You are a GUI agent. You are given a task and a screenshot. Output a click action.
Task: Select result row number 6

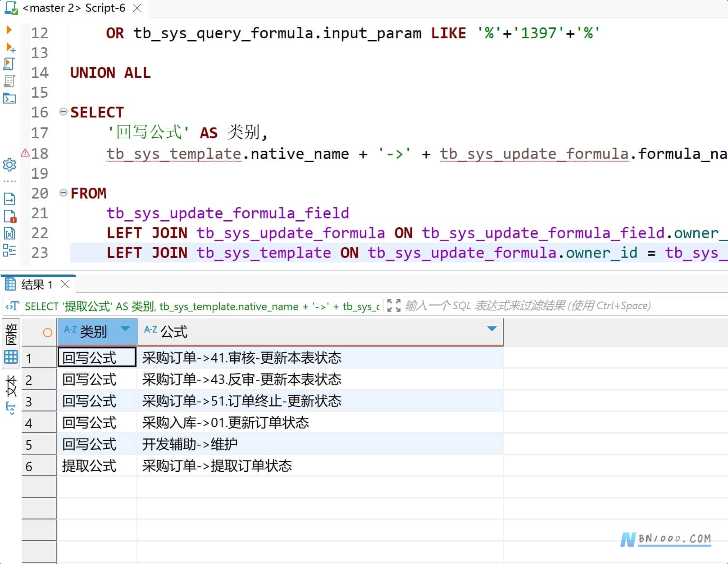point(39,466)
